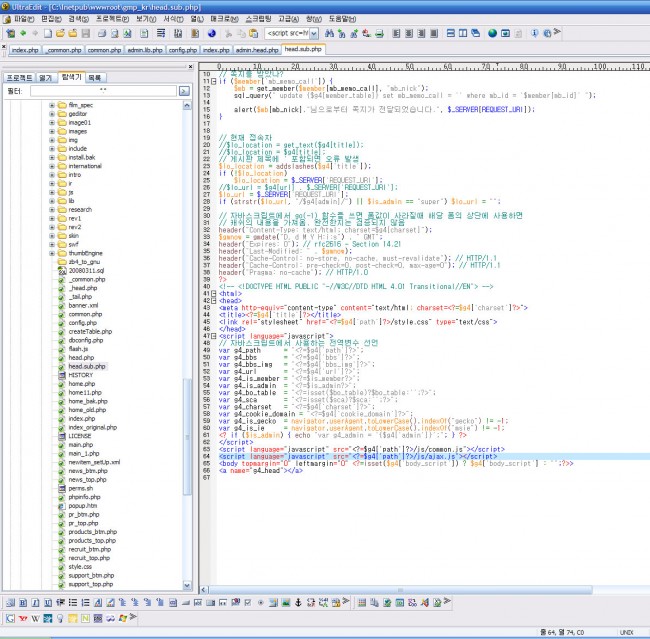Open the 검색(S) menu
Viewport: 650px width, 639px height.
tap(77, 18)
